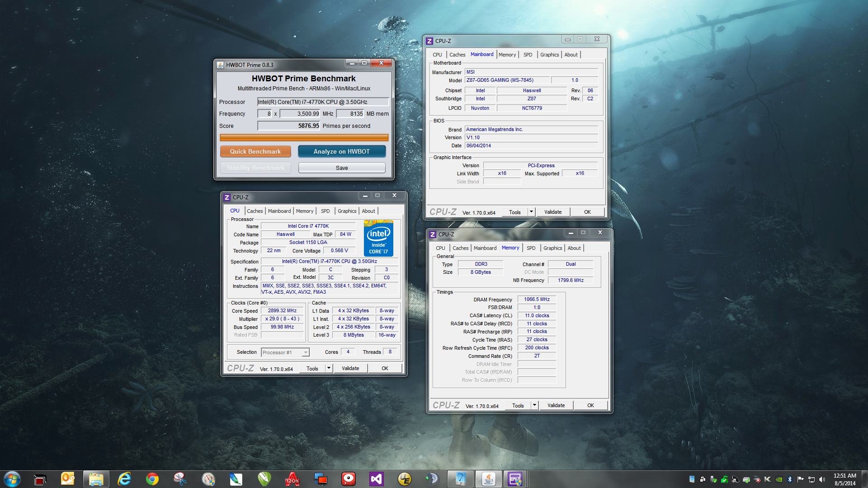Open Outlook from the taskbar
868x488 pixels.
(x=68, y=479)
